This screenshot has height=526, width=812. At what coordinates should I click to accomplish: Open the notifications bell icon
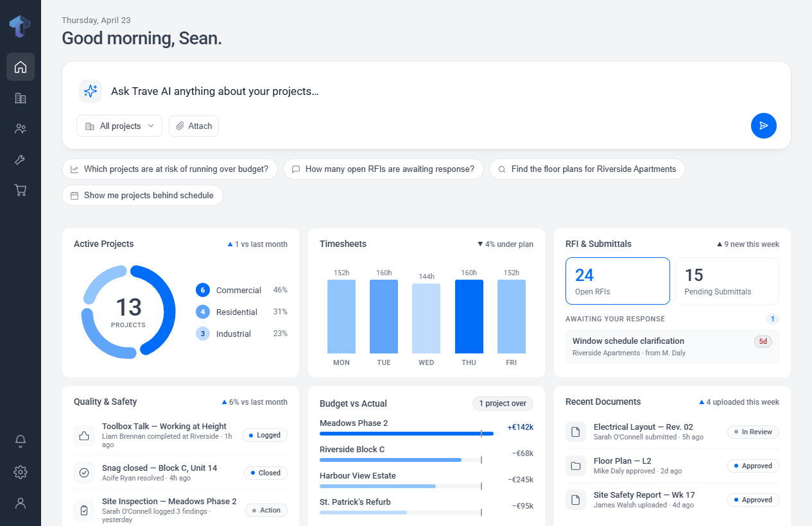pos(21,441)
